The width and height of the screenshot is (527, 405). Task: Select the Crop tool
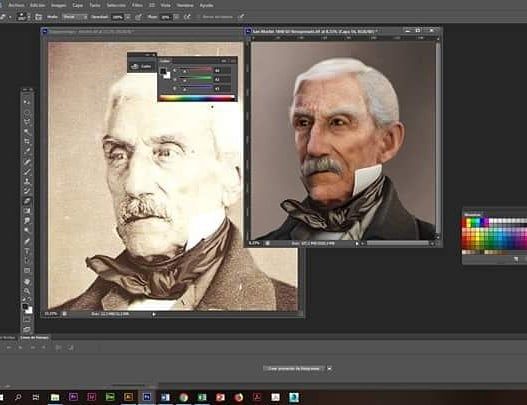(x=27, y=141)
